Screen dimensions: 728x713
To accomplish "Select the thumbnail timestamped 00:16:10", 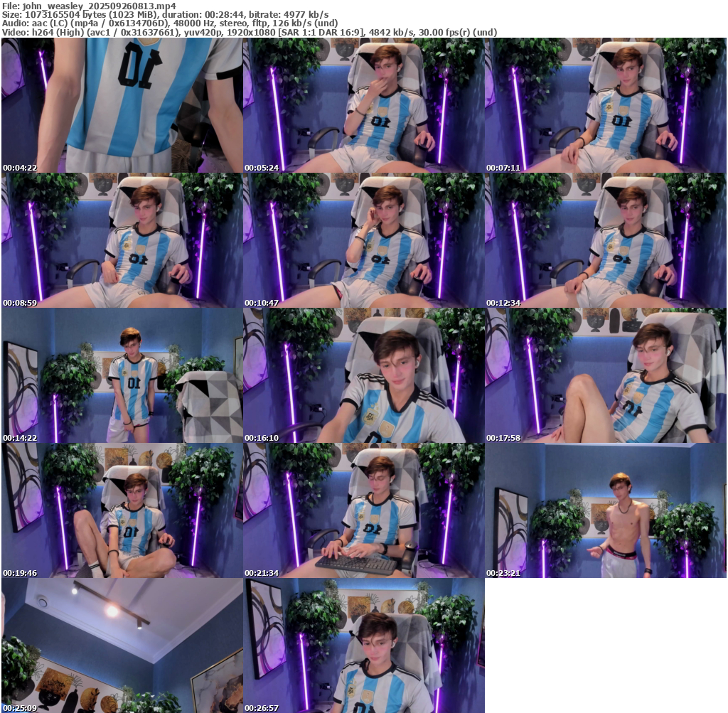I will 363,375.
